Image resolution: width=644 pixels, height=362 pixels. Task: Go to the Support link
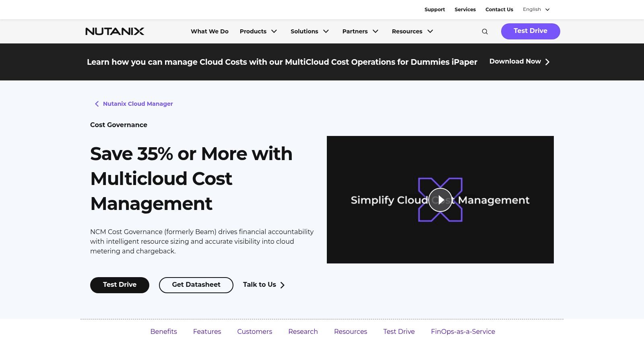click(x=435, y=9)
